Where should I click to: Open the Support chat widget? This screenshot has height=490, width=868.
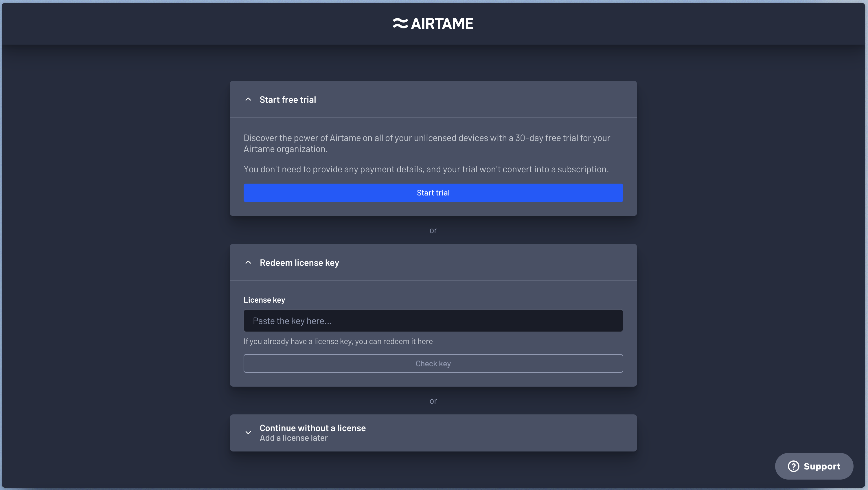pyautogui.click(x=814, y=466)
